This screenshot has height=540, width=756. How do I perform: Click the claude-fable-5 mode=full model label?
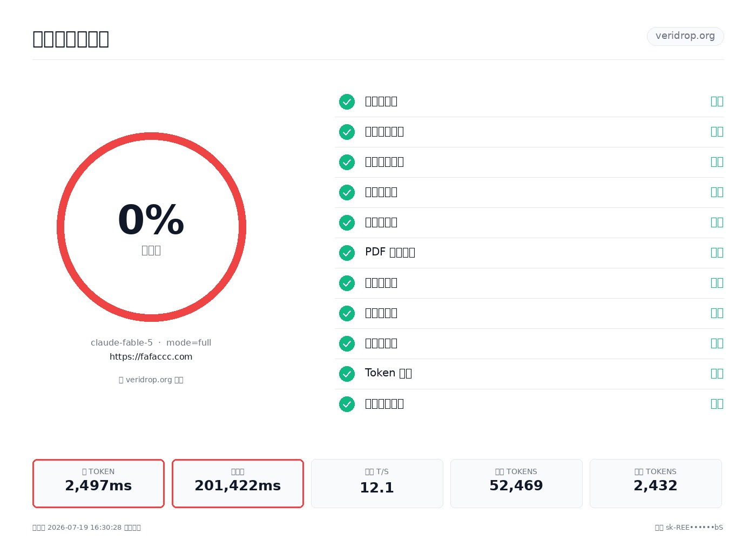tap(151, 342)
